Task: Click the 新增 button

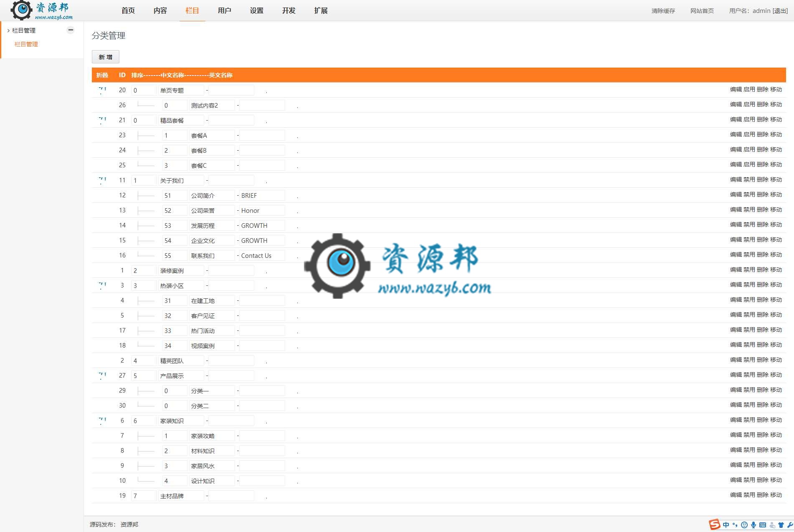Action: (x=106, y=57)
